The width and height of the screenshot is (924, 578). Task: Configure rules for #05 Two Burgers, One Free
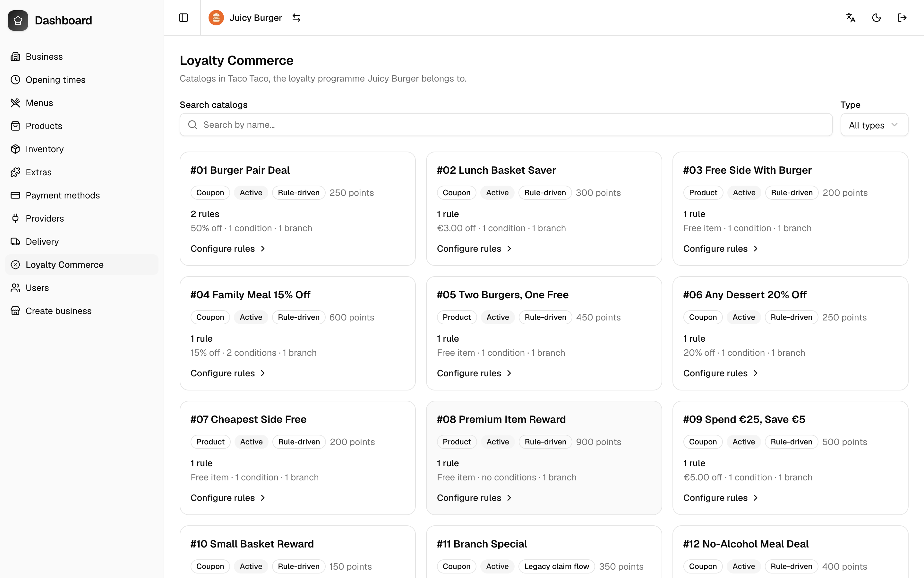[474, 373]
